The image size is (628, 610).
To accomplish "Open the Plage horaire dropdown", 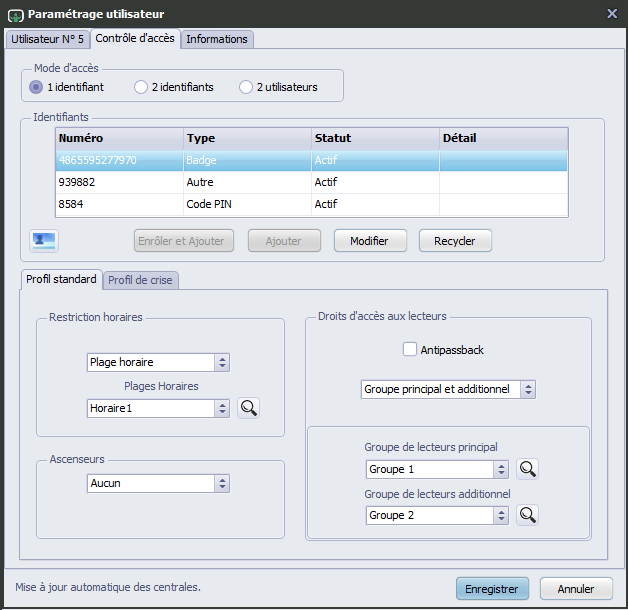I will click(x=158, y=362).
